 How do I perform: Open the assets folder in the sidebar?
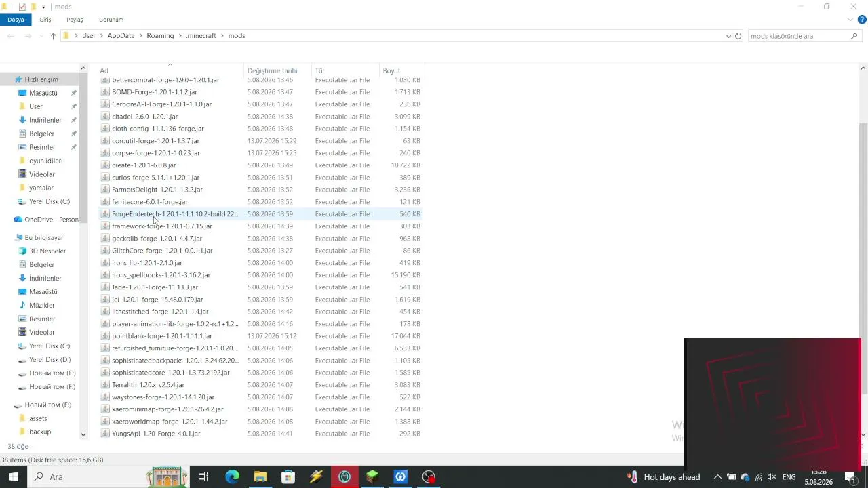coord(38,418)
